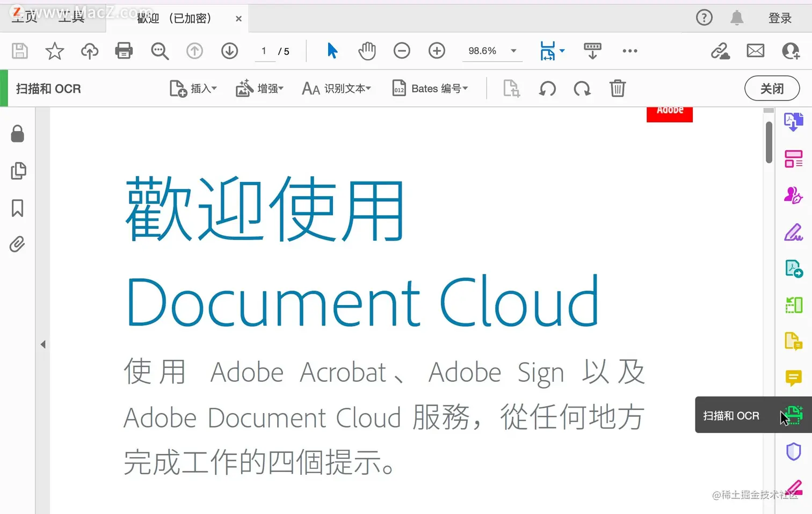The height and width of the screenshot is (514, 812).
Task: Click the Document Cloud heading text
Action: pyautogui.click(x=363, y=301)
